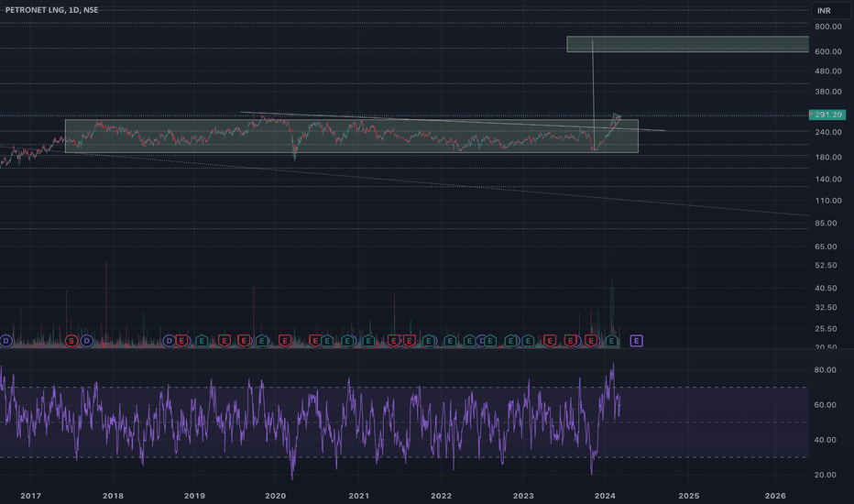The height and width of the screenshot is (504, 854).
Task: Select the 291.20 current price label
Action: 827,115
